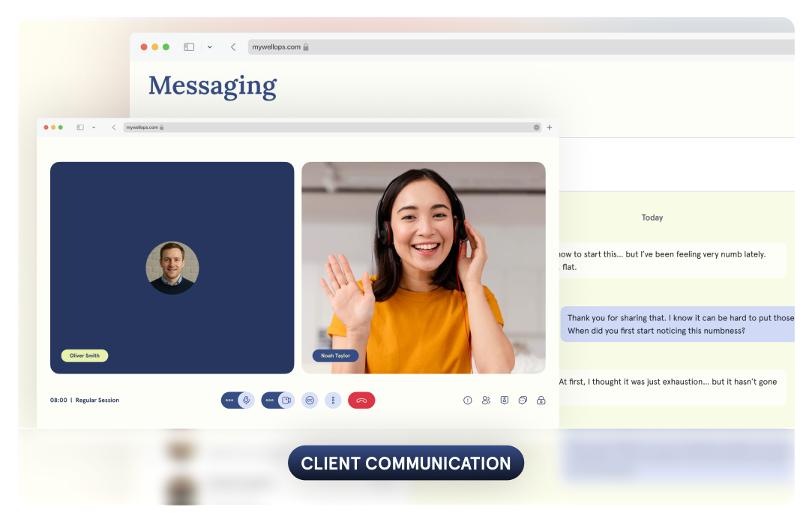Viewport: 812px width, 522px height.
Task: Mute the microphone in the call controls
Action: (246, 400)
